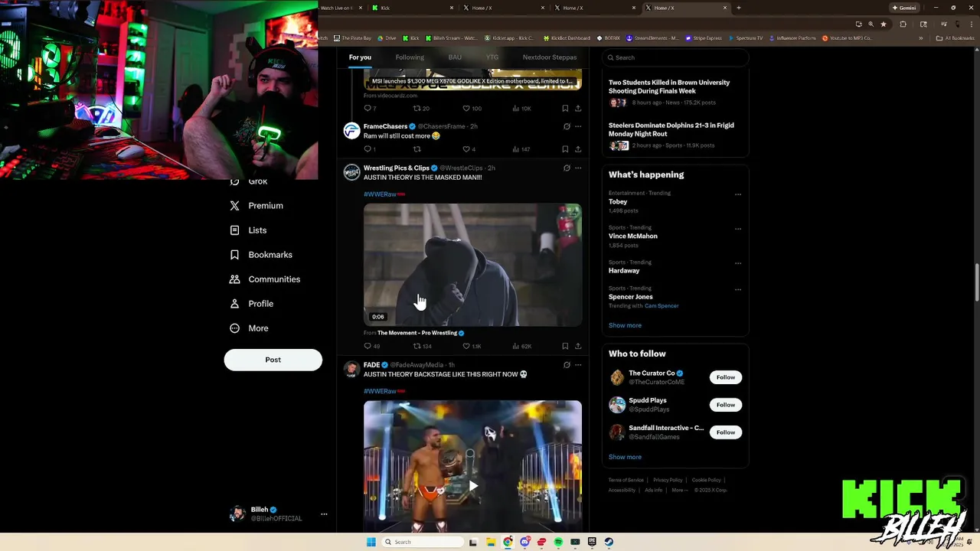This screenshot has width=980, height=551.
Task: Bookmark the MSI motherboard post
Action: [565, 109]
